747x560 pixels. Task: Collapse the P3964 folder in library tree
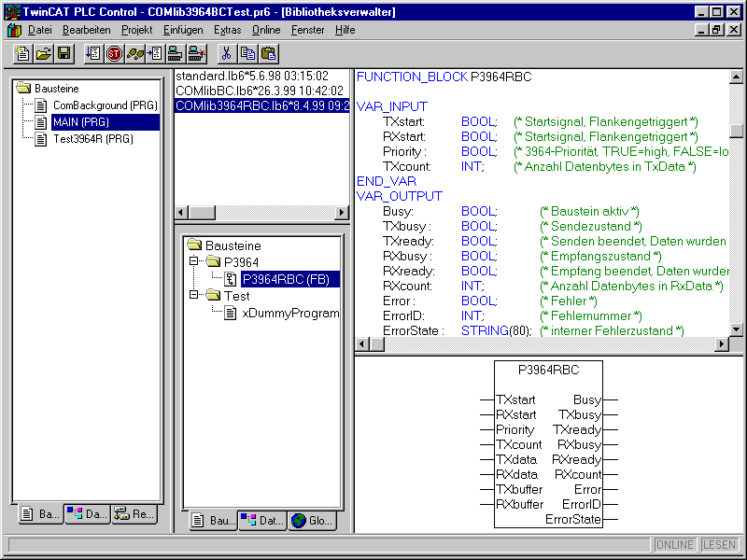point(193,260)
